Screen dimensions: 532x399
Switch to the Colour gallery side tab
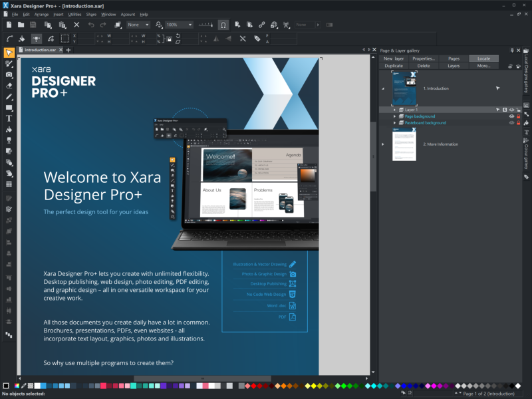527,153
